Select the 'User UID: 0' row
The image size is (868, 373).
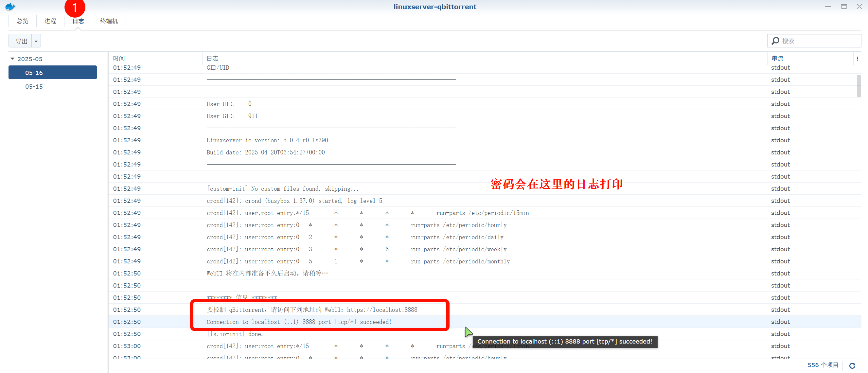click(485, 104)
